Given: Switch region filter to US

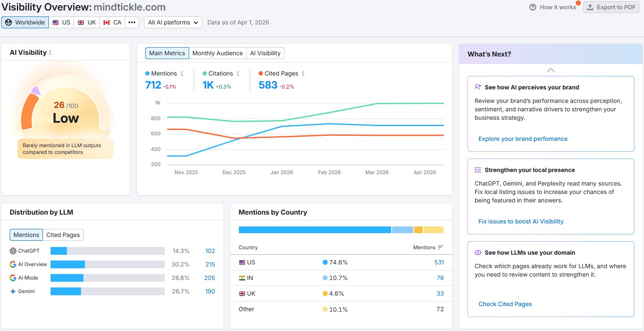Looking at the screenshot, I should pos(61,22).
